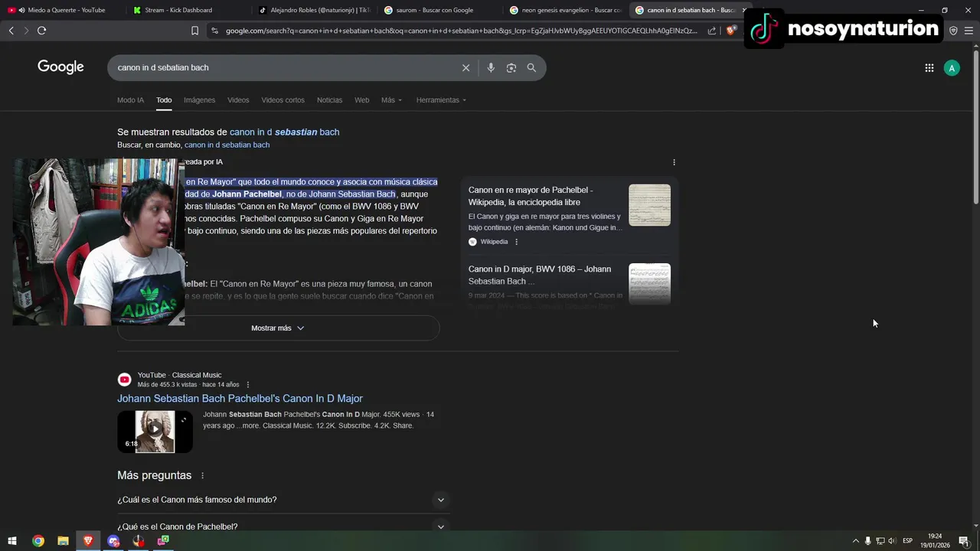Click the browser address bar URL
The height and width of the screenshot is (551, 980).
pos(461,31)
